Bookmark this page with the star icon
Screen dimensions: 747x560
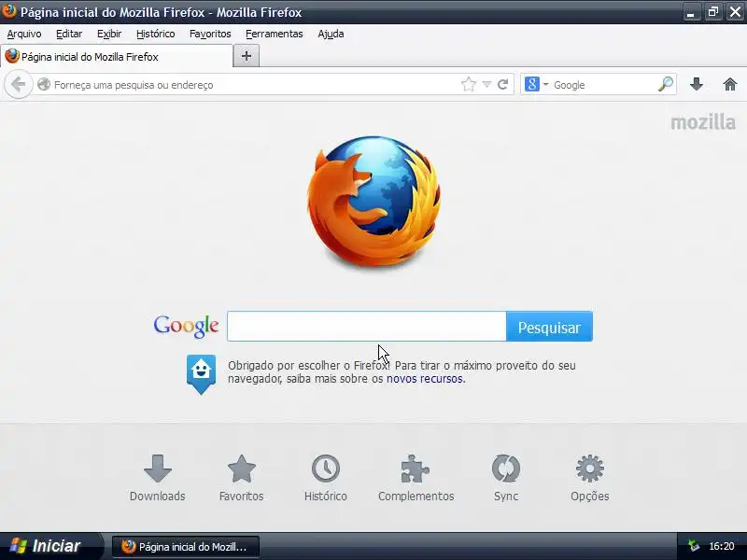[469, 85]
